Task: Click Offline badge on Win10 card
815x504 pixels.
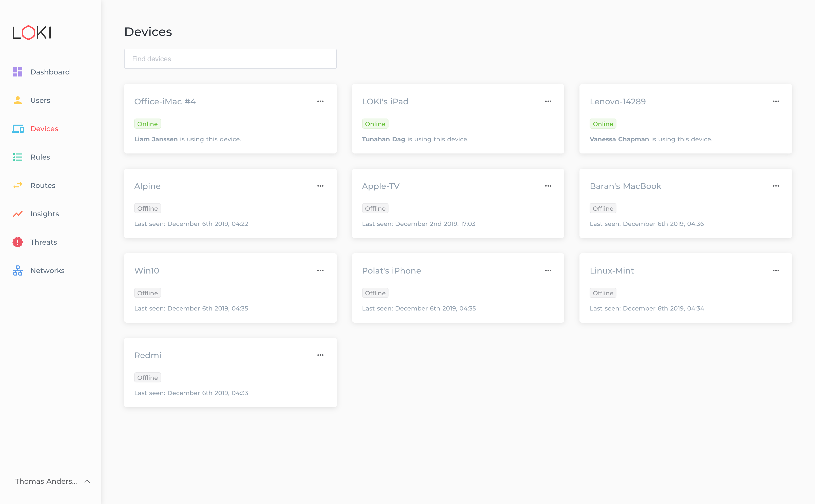Action: (x=147, y=293)
